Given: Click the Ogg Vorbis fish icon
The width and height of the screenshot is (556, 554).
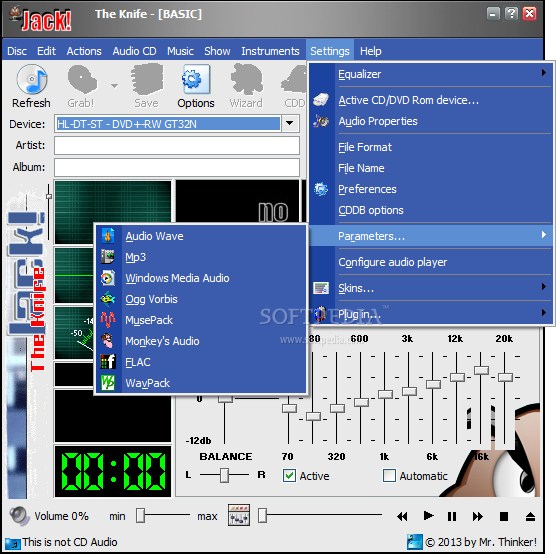Looking at the screenshot, I should click(108, 299).
